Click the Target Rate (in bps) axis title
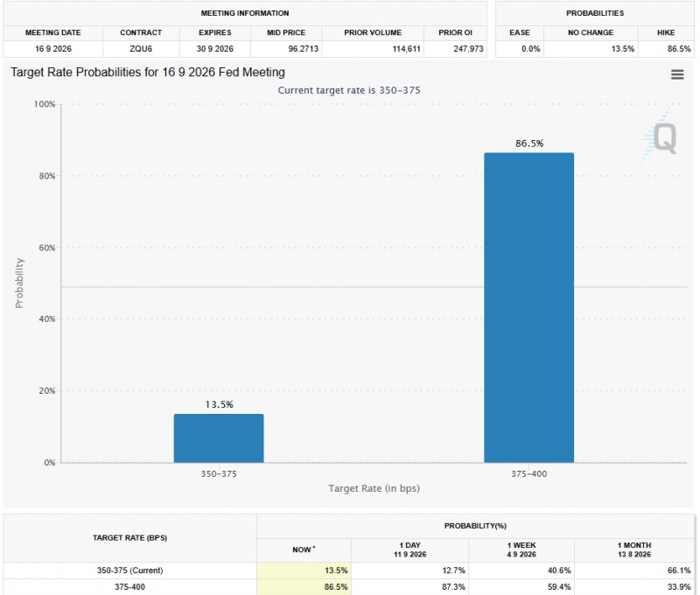Image resolution: width=700 pixels, height=595 pixels. [374, 488]
